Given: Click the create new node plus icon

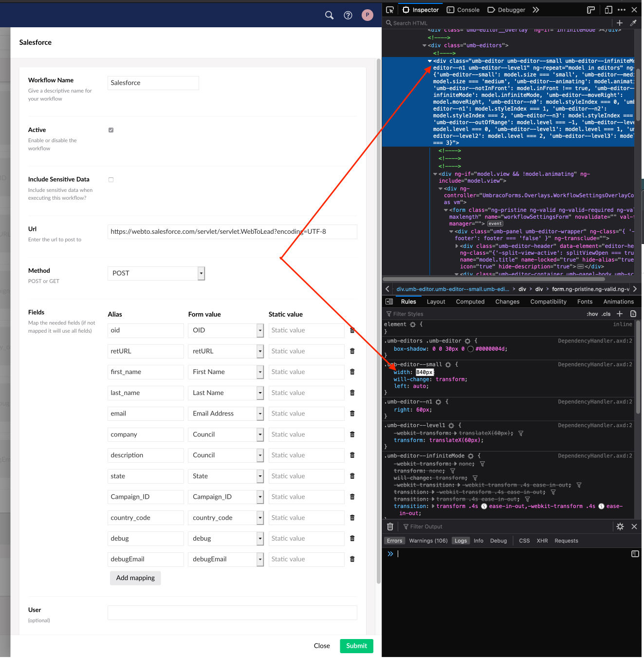Looking at the screenshot, I should click(x=619, y=23).
